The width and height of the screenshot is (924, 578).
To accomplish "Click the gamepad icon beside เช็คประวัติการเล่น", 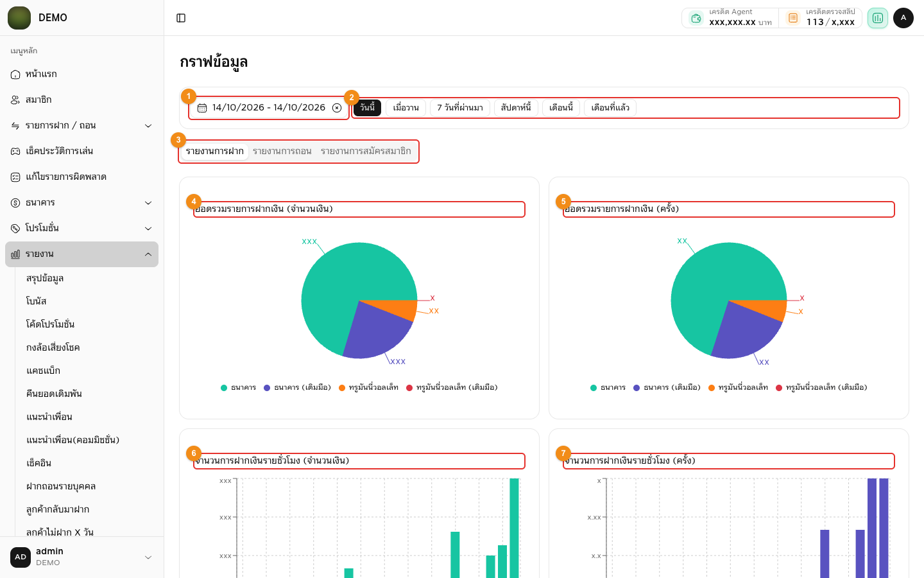I will click(x=15, y=152).
